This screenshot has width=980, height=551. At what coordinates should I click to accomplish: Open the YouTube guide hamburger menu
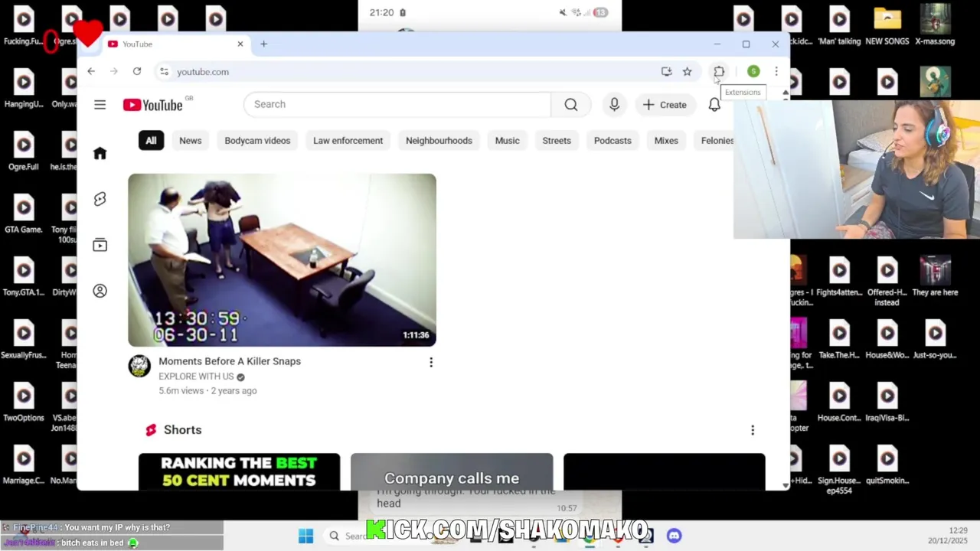[x=100, y=105]
